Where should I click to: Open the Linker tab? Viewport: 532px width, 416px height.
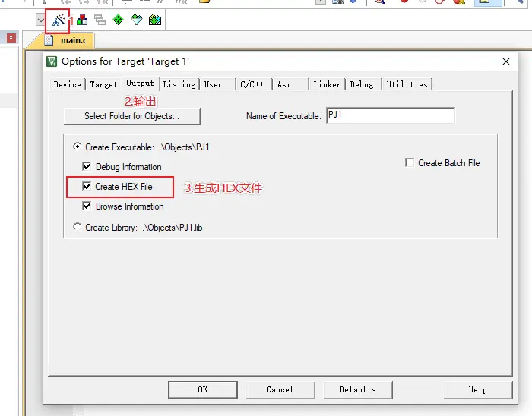pos(327,84)
